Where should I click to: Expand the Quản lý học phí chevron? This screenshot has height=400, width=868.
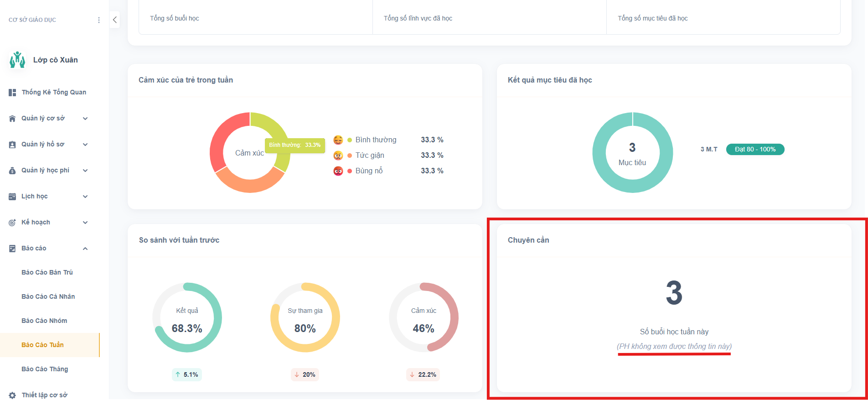click(85, 171)
